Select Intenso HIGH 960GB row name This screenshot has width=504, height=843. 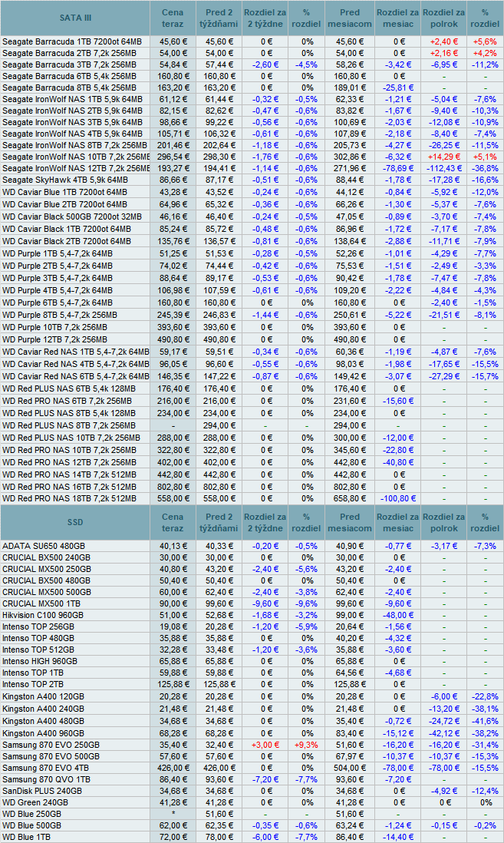click(40, 661)
